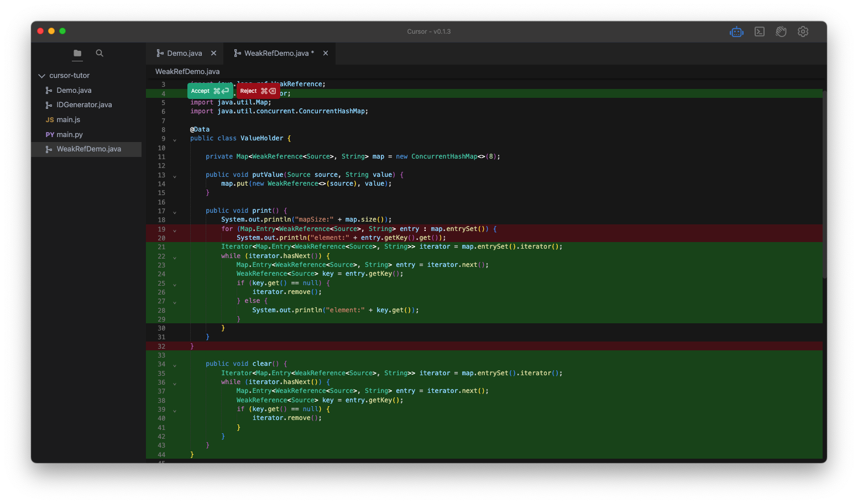Open IDGenerator.java in the file tree

(x=84, y=105)
